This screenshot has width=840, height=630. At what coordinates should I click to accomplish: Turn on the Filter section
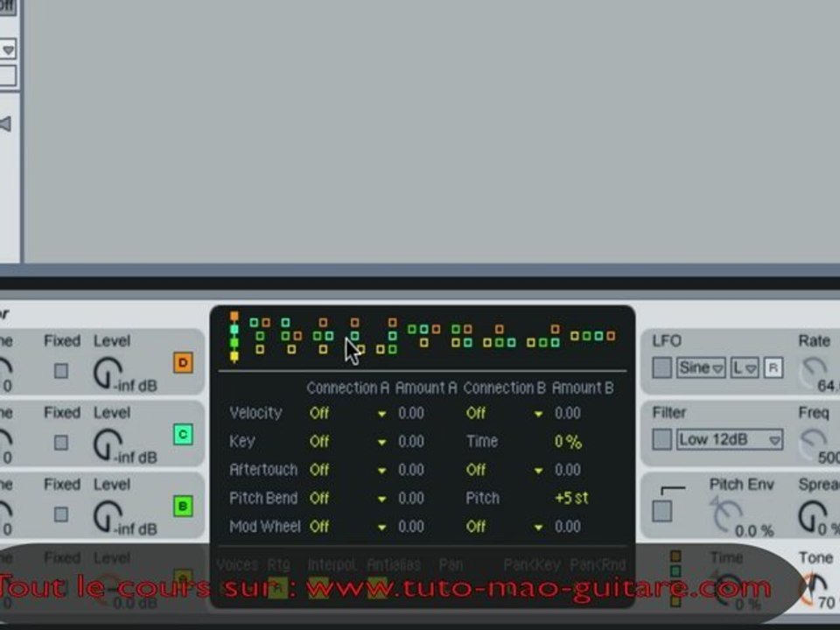(661, 439)
